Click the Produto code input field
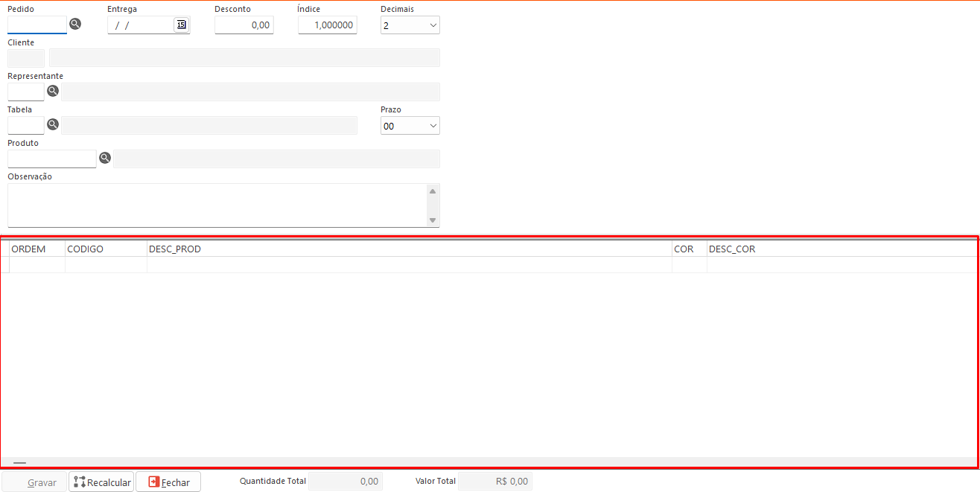Screen dimensions: 980x492 point(51,159)
